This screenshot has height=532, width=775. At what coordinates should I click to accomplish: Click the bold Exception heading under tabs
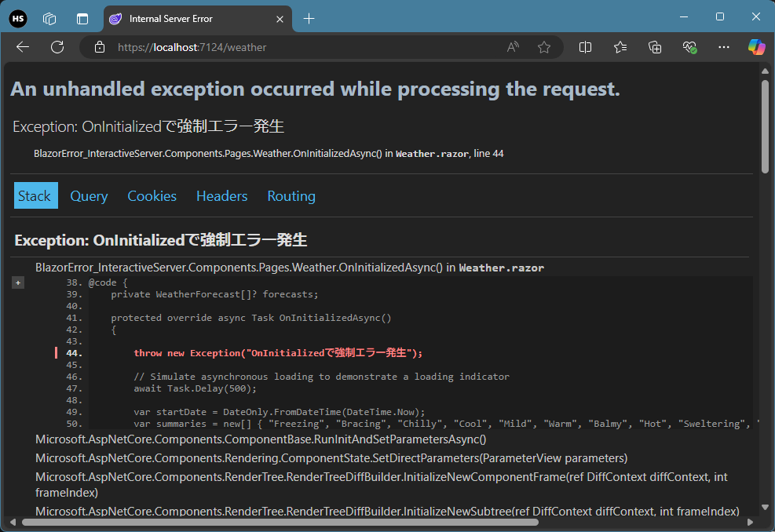[x=161, y=240]
